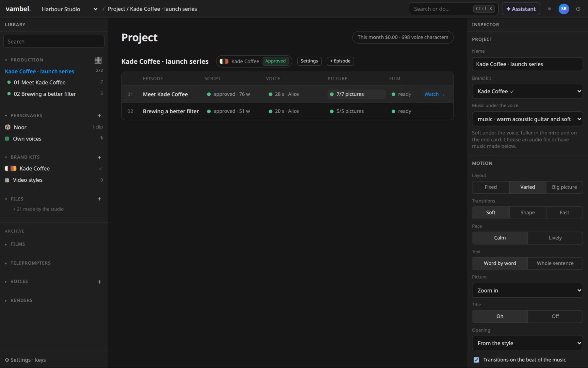Switch Text to Whole sentence
Screen dimensions: 588x368
(555, 263)
